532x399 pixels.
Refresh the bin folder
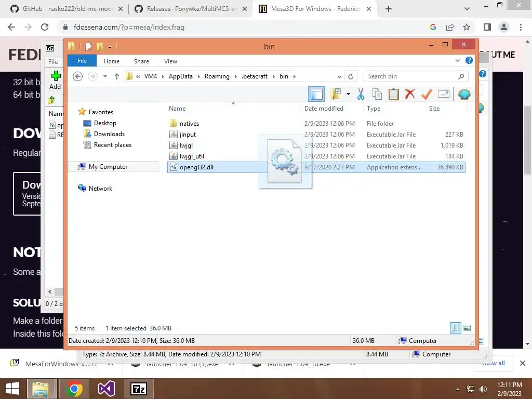coord(351,76)
